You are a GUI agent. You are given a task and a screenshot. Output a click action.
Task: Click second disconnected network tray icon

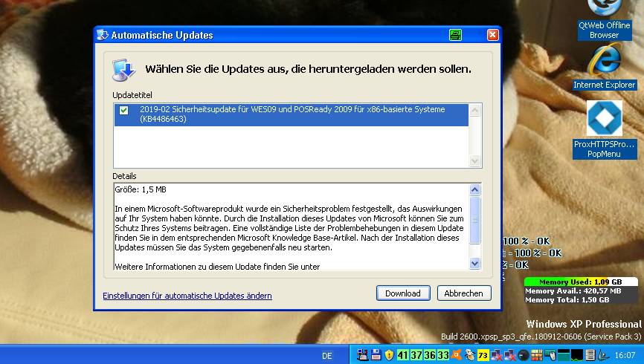point(509,355)
